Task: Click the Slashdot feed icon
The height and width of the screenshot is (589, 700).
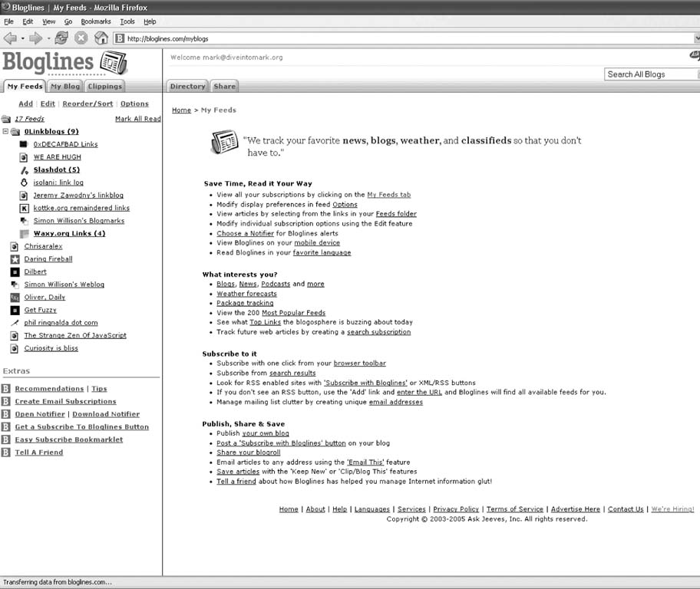Action: tap(24, 170)
